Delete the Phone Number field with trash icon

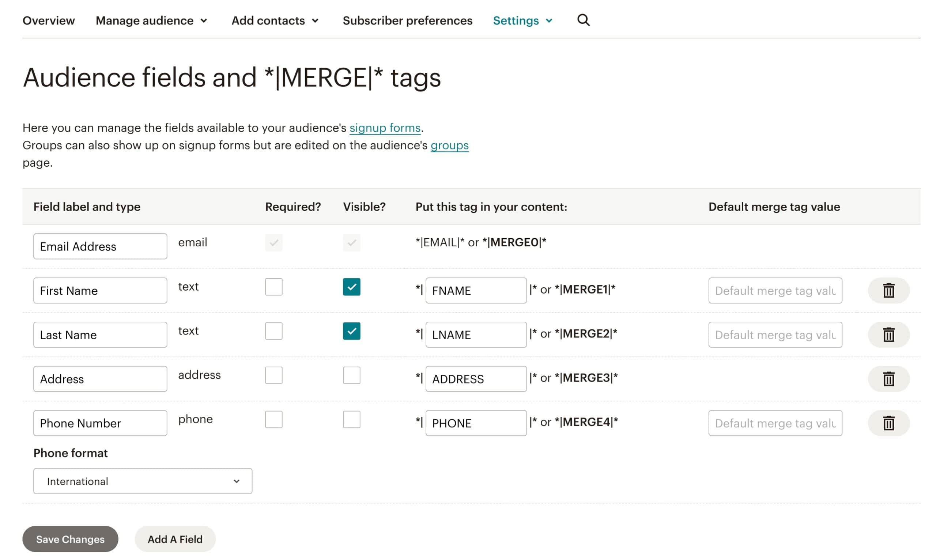click(x=888, y=423)
